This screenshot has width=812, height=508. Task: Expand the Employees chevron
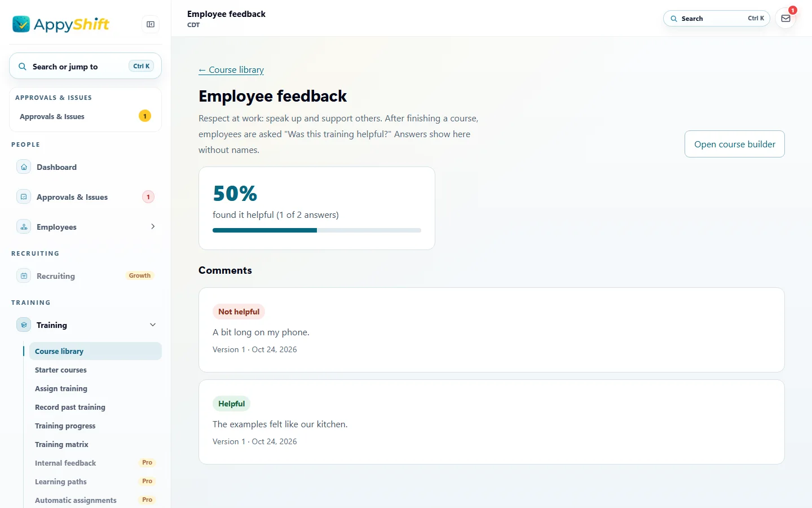[x=153, y=226]
